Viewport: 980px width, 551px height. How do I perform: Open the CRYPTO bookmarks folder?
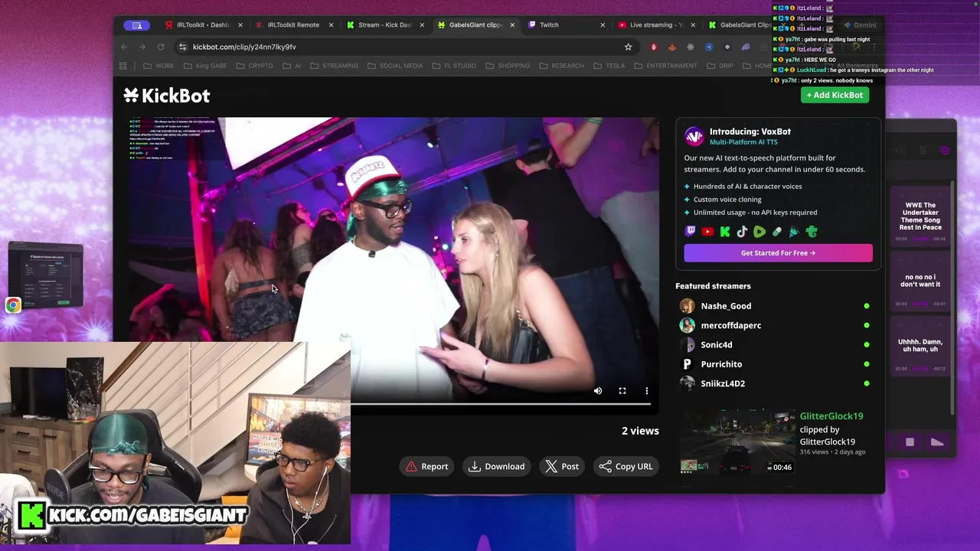[254, 66]
